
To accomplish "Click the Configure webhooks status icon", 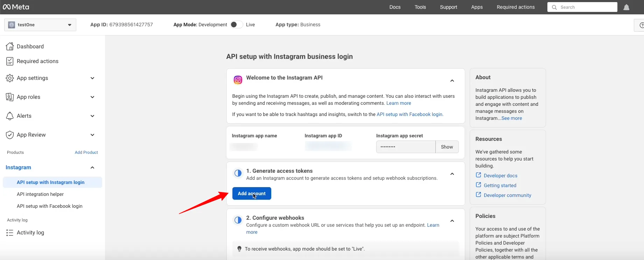I will pos(238,220).
